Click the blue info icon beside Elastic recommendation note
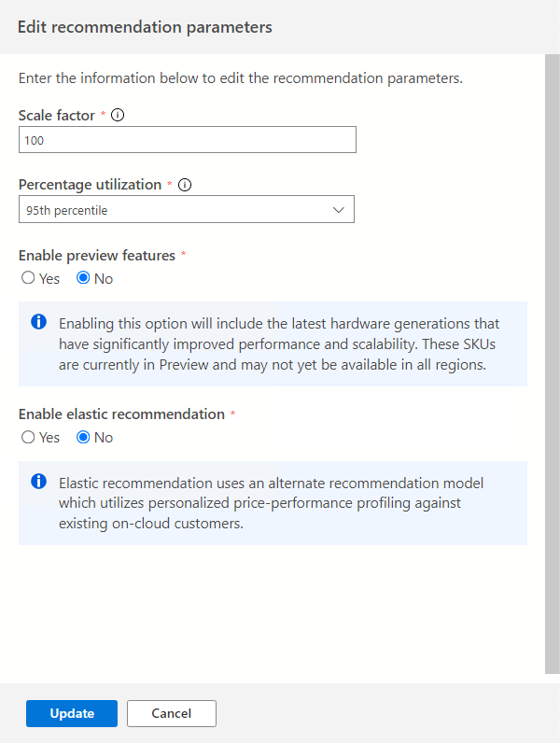560x743 pixels. [39, 482]
